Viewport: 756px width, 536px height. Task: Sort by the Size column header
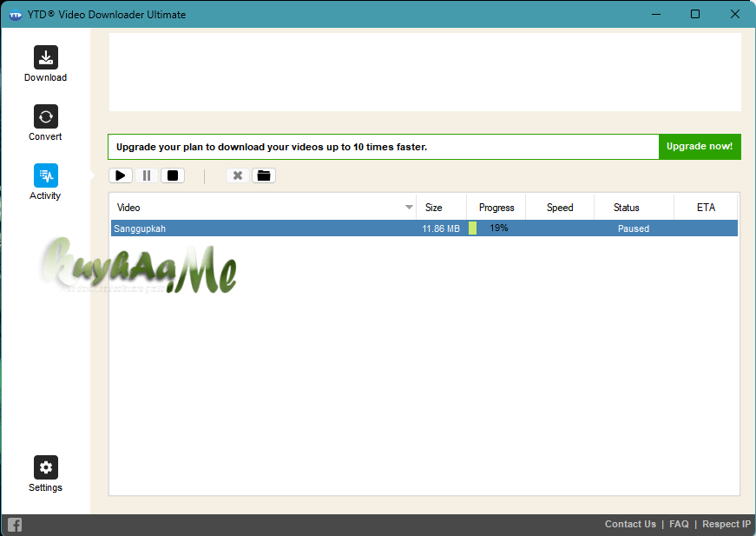coord(441,208)
